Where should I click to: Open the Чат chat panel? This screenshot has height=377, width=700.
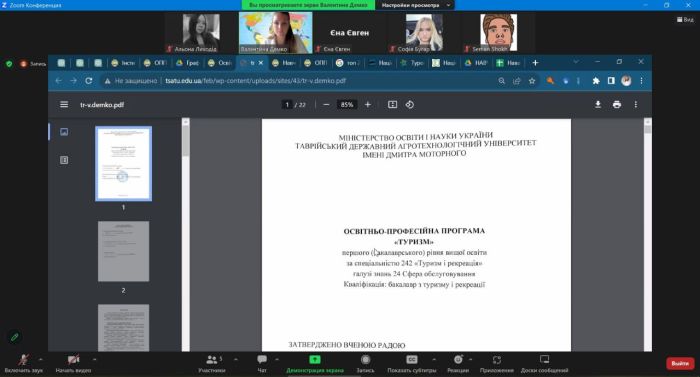[262, 364]
